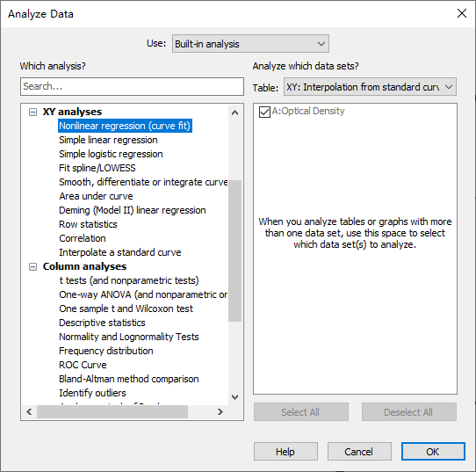
Task: Open the Help button
Action: tap(285, 452)
